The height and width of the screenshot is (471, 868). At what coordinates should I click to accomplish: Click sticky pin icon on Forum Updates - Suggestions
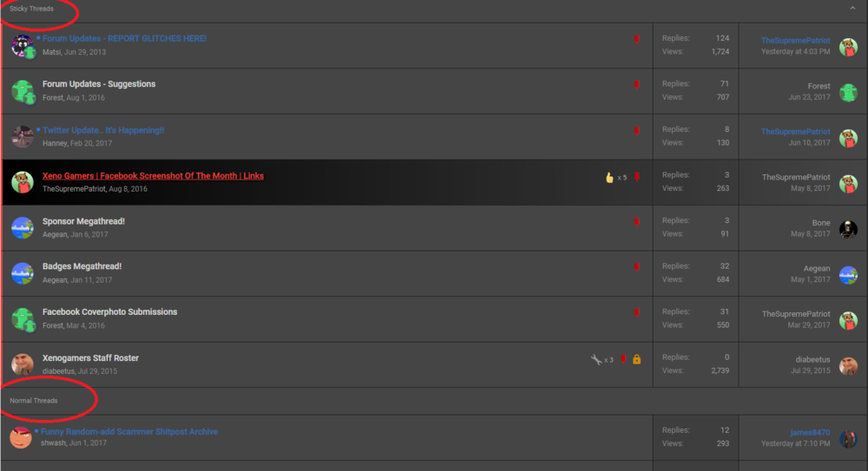point(636,85)
